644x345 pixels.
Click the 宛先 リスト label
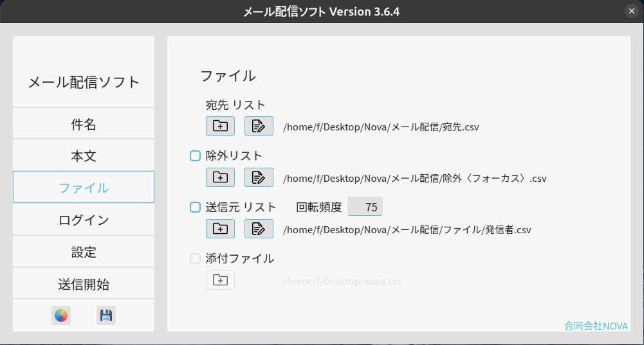tap(235, 105)
